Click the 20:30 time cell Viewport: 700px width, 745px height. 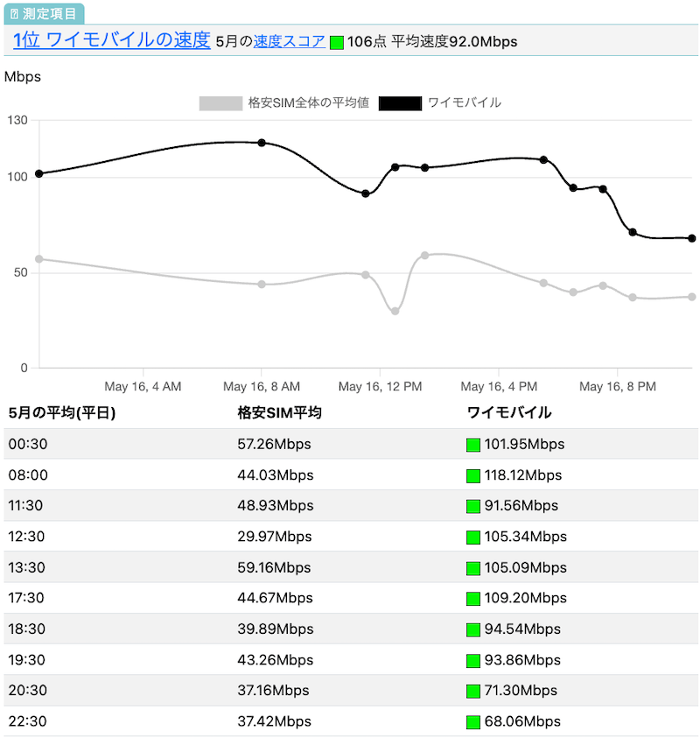point(27,691)
